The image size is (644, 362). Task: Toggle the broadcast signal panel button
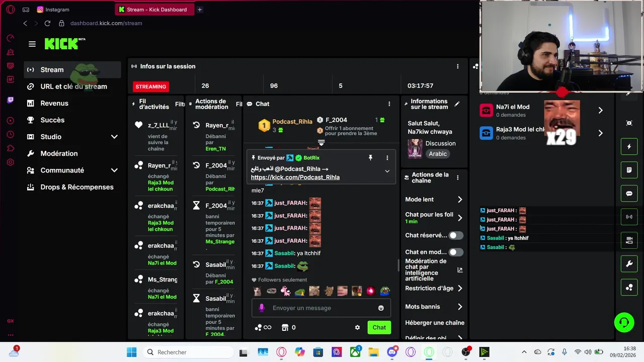click(629, 217)
